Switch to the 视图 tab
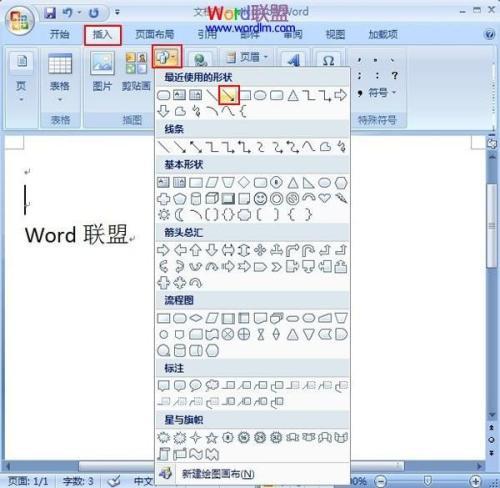The height and width of the screenshot is (488, 500). point(335,34)
